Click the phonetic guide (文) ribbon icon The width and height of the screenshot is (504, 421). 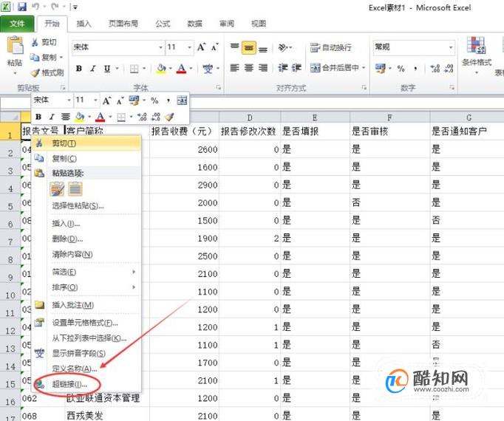point(208,68)
